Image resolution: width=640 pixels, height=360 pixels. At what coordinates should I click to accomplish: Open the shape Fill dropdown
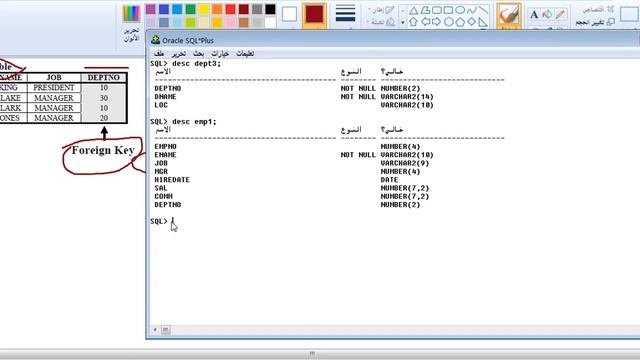[x=381, y=22]
